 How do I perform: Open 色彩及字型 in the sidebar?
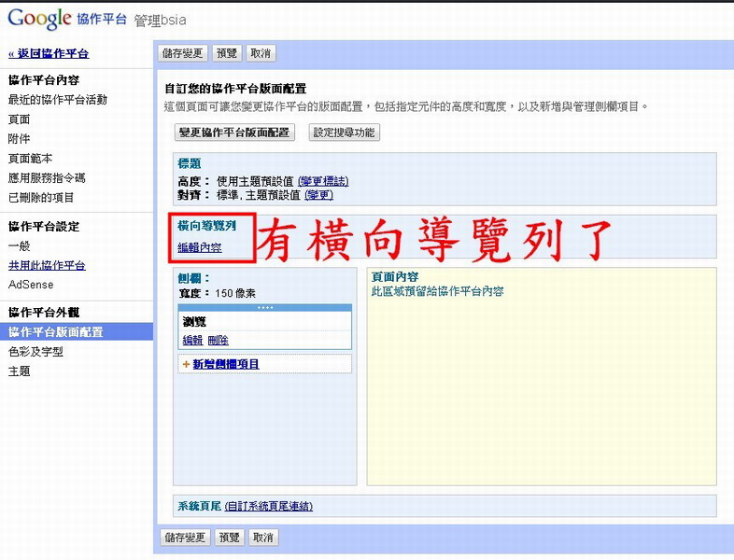(35, 351)
